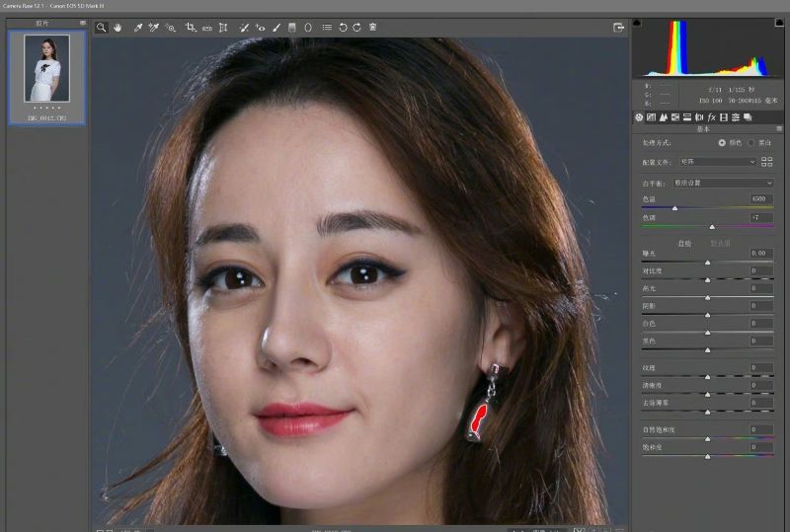Click the trash icon to mark for deletion
The width and height of the screenshot is (790, 532).
[x=372, y=28]
